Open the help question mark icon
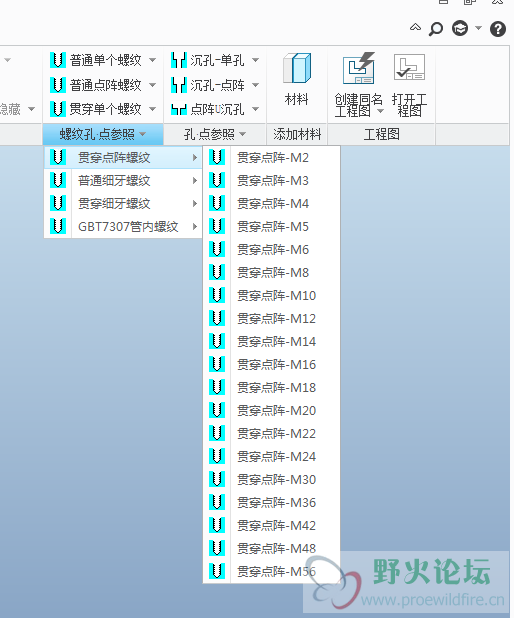This screenshot has height=618, width=514. [498, 29]
